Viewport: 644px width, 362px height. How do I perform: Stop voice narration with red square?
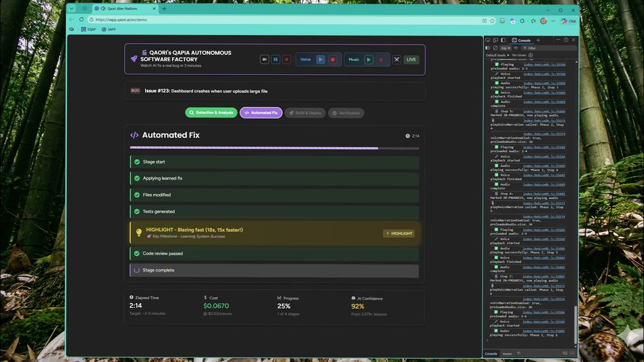[x=333, y=59]
